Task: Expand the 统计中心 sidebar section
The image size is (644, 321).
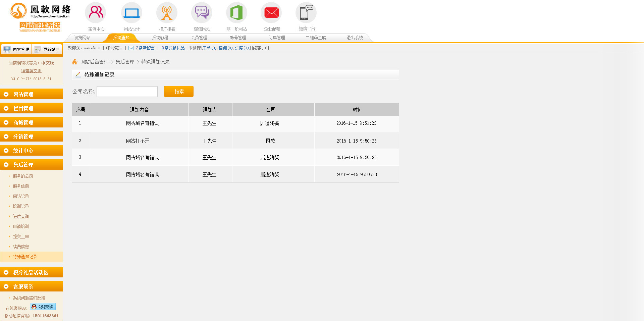Action: (31, 151)
